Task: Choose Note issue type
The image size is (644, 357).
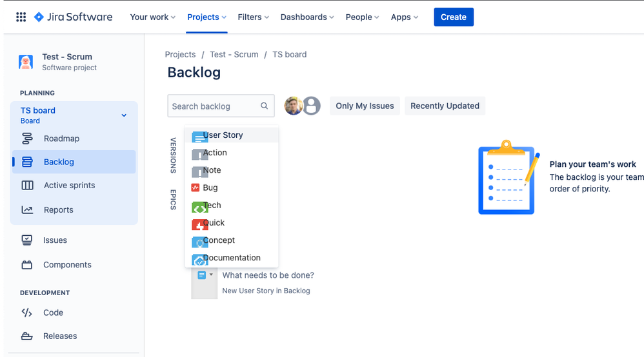Action: (232, 170)
